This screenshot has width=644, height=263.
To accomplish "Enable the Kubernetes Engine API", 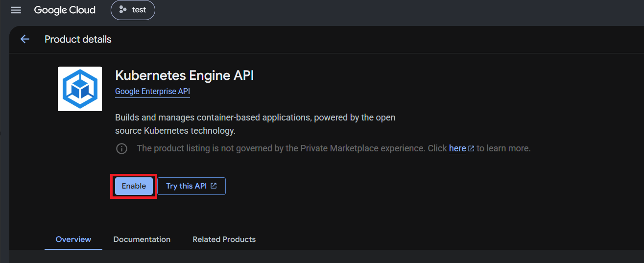I will coord(134,186).
